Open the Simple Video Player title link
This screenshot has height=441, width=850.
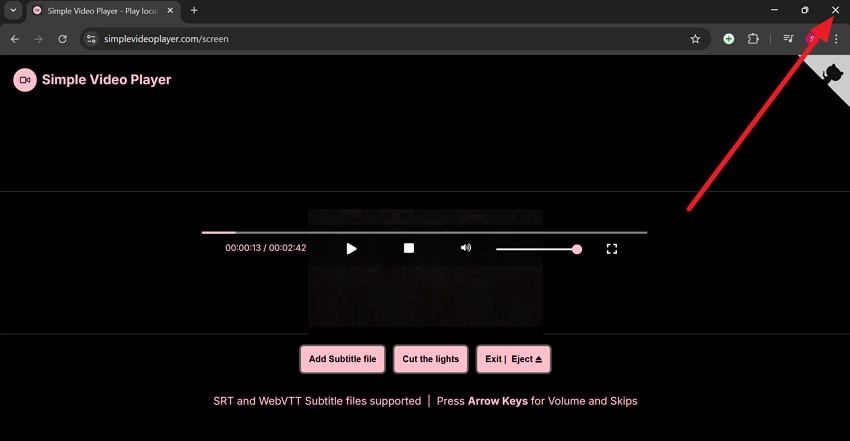point(106,80)
